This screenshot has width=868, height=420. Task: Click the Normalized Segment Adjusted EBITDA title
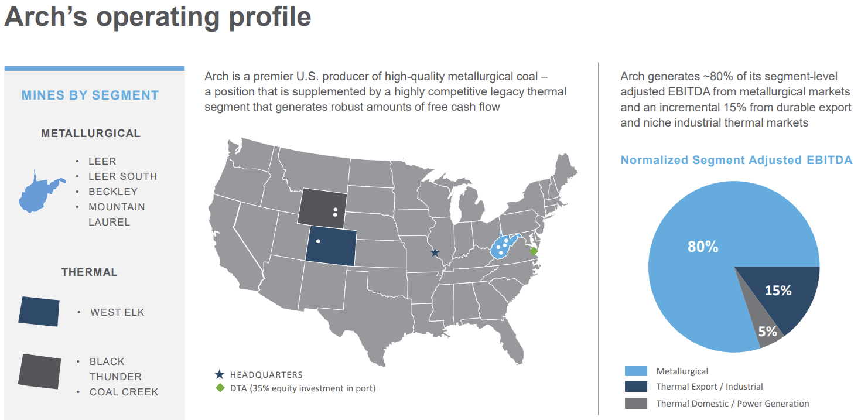tap(736, 161)
